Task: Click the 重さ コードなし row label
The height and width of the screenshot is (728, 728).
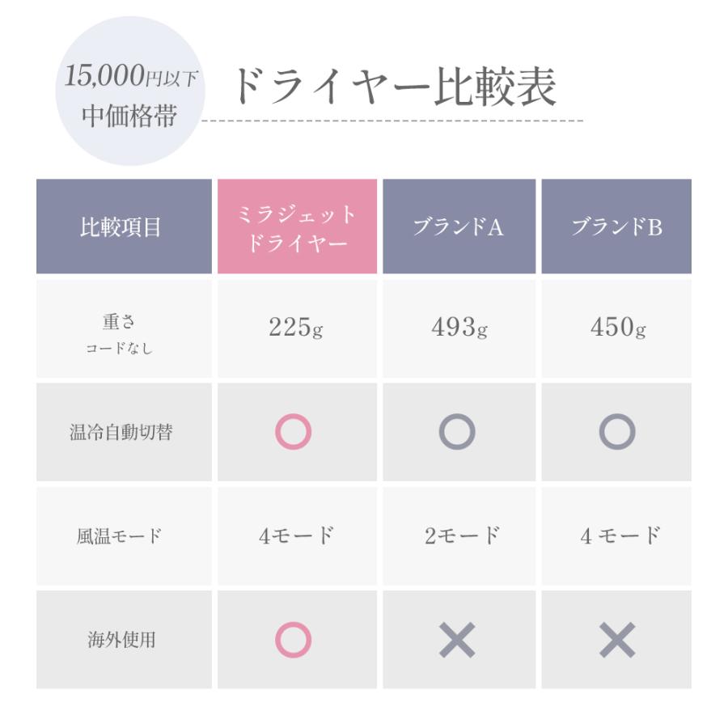Action: [122, 333]
